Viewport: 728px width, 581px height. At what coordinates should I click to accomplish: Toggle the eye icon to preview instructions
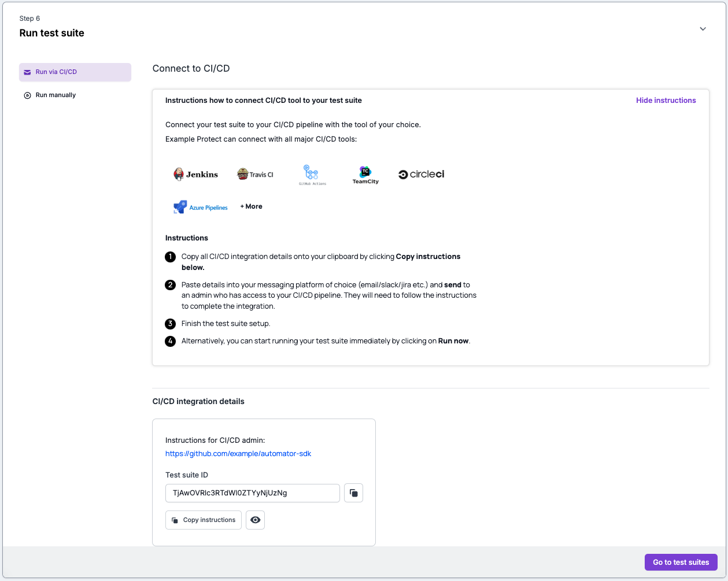point(255,520)
